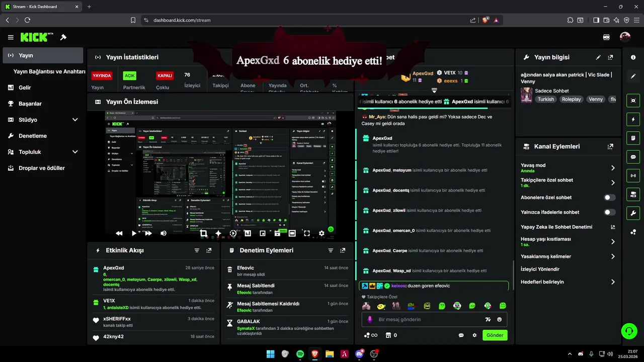The image size is (644, 362).
Task: Open settings gear on stream preview
Action: click(321, 233)
